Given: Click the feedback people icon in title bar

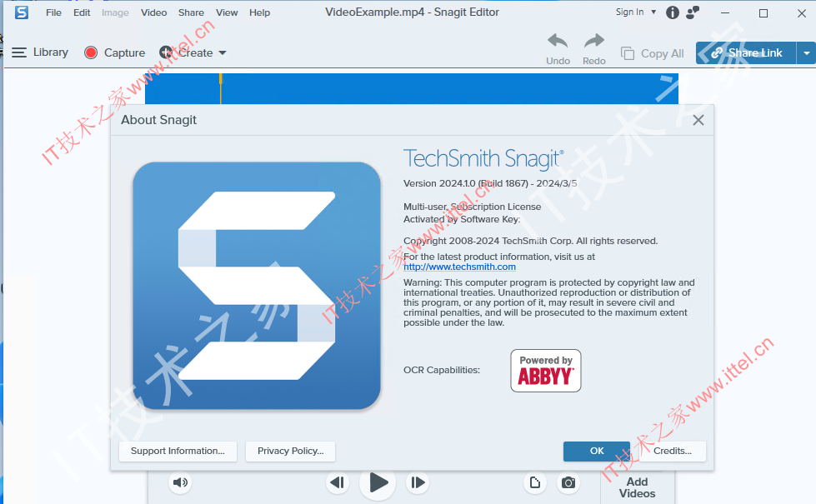Looking at the screenshot, I should click(693, 12).
